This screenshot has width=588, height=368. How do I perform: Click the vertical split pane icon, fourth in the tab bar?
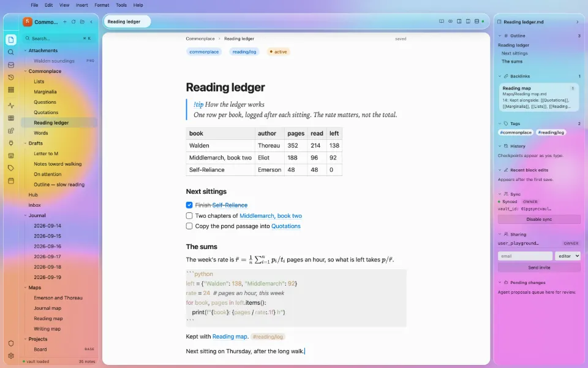pos(468,21)
